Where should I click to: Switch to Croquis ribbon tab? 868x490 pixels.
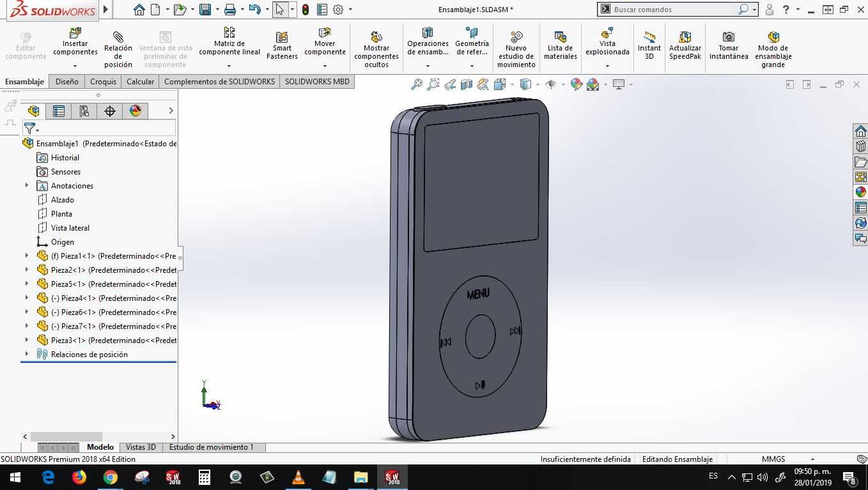pyautogui.click(x=103, y=82)
